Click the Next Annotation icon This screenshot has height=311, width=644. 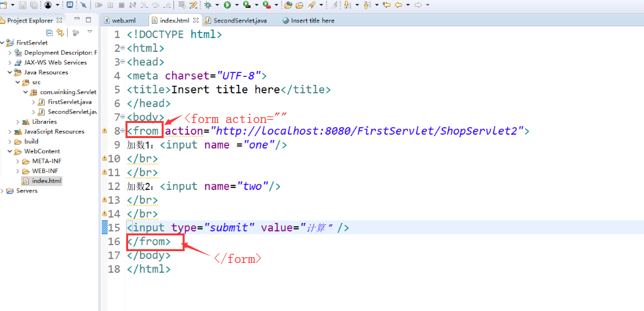coord(347,5)
